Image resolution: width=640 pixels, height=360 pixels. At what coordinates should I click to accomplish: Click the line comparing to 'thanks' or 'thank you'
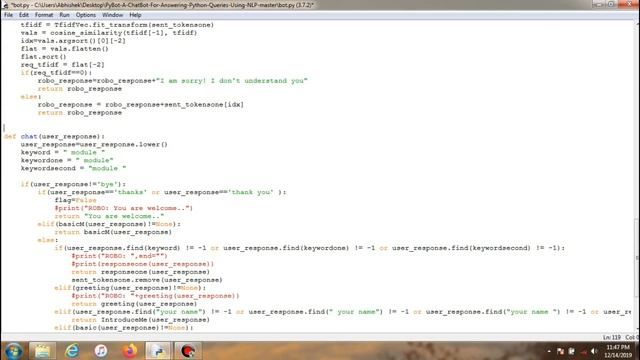(x=162, y=192)
